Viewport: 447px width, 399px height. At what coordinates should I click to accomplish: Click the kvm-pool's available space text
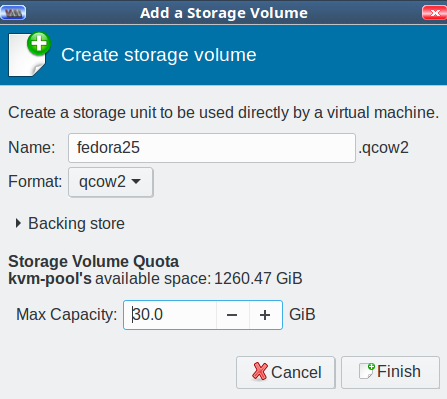click(x=155, y=278)
